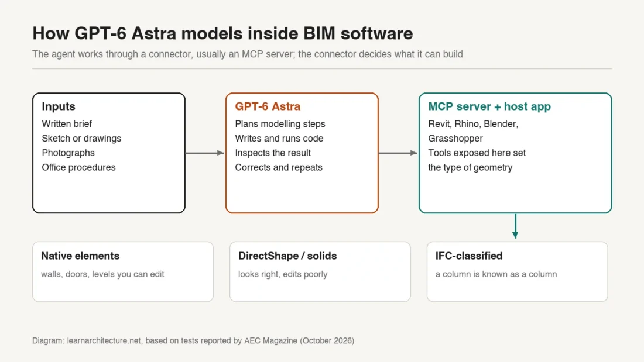This screenshot has height=362, width=644.
Task: Click the word "Grasshopper"
Action: pos(455,139)
